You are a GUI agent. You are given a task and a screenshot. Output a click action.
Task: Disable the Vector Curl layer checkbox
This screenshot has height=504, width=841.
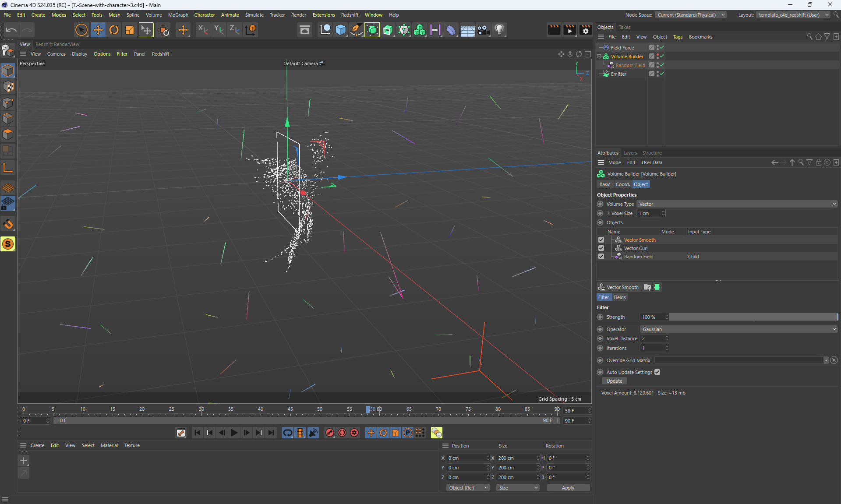[x=601, y=248]
